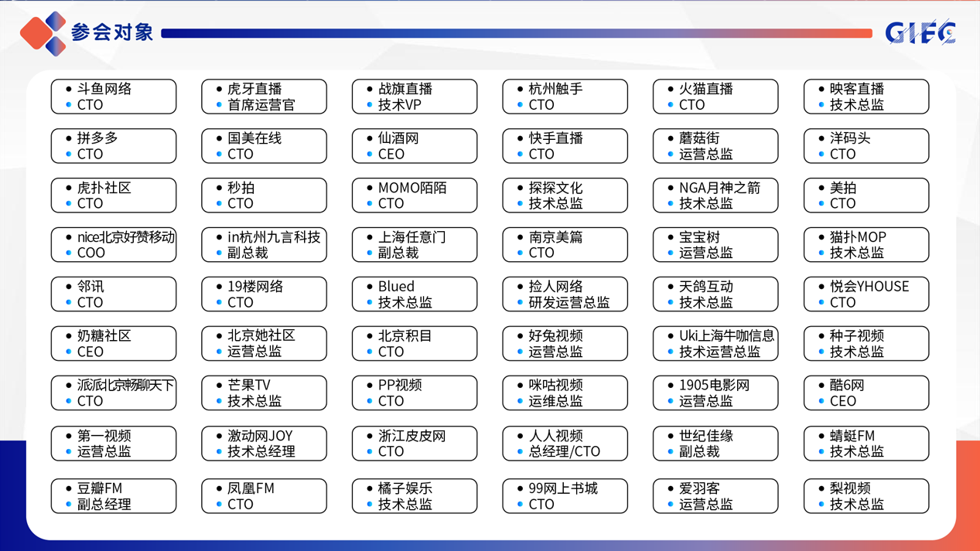Click the 激动网JOY 技术总经理 card

pyautogui.click(x=264, y=444)
